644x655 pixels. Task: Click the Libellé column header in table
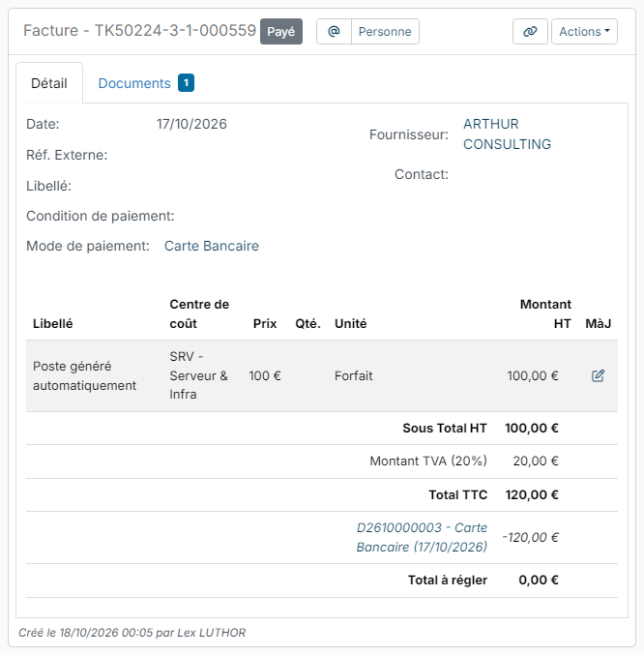[52, 323]
